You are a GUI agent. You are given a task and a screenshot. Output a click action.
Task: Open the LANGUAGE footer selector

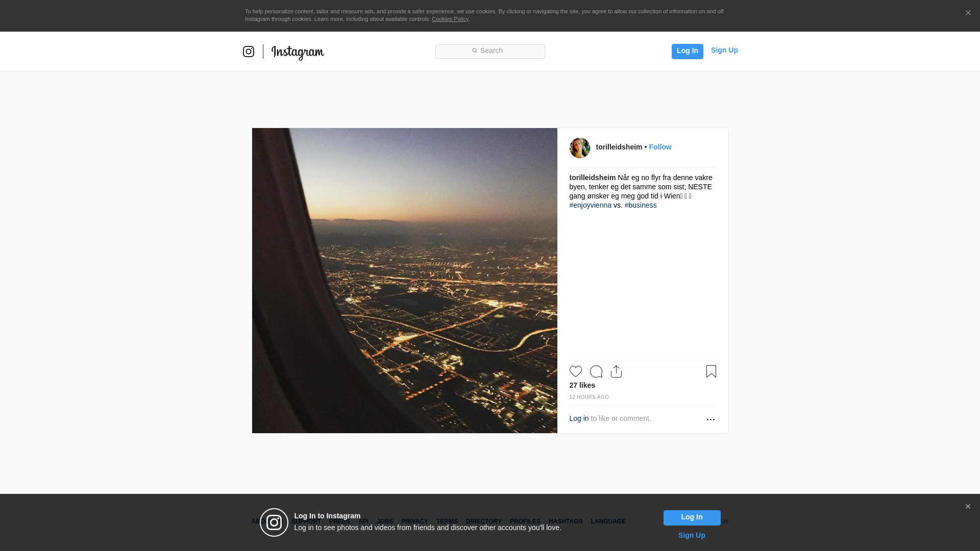tap(608, 521)
